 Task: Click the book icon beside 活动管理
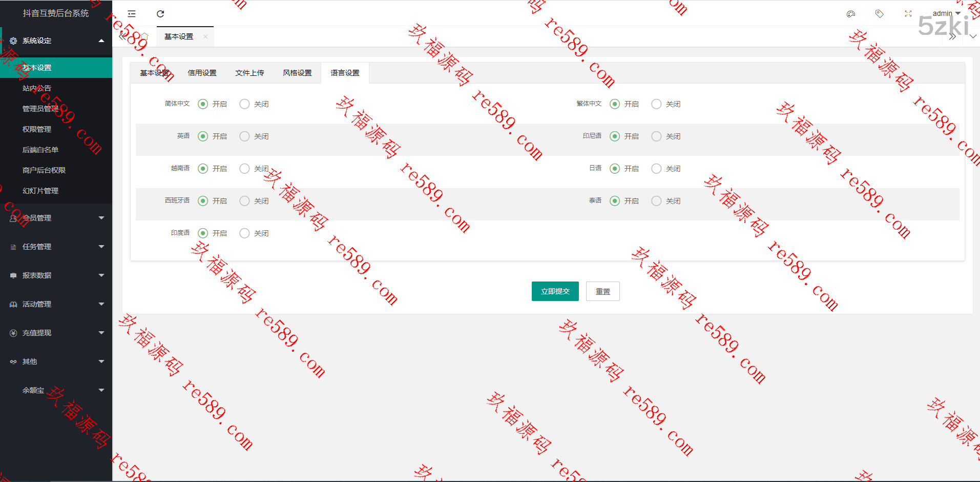click(13, 304)
